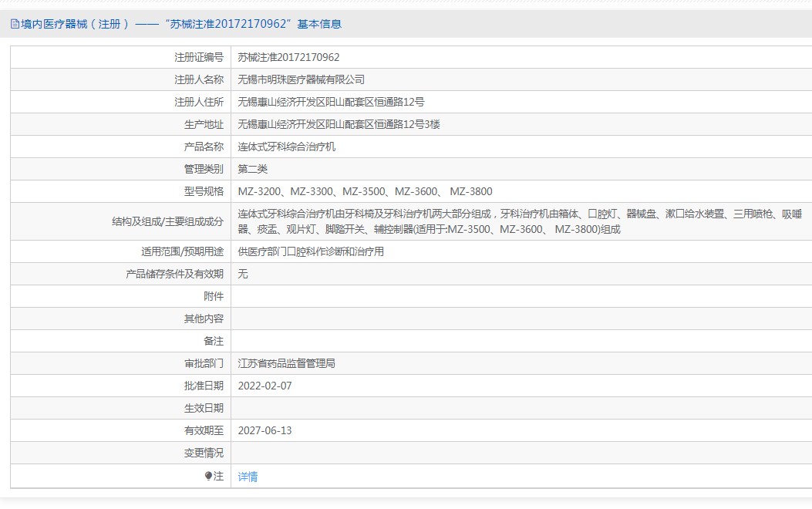812x509 pixels.
Task: Open the 详情 link
Action: coord(248,477)
